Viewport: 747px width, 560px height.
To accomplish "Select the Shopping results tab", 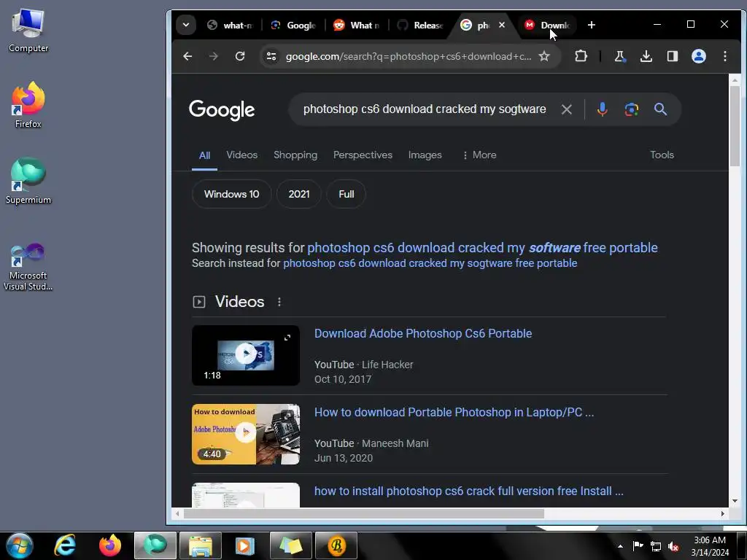I will 295,155.
